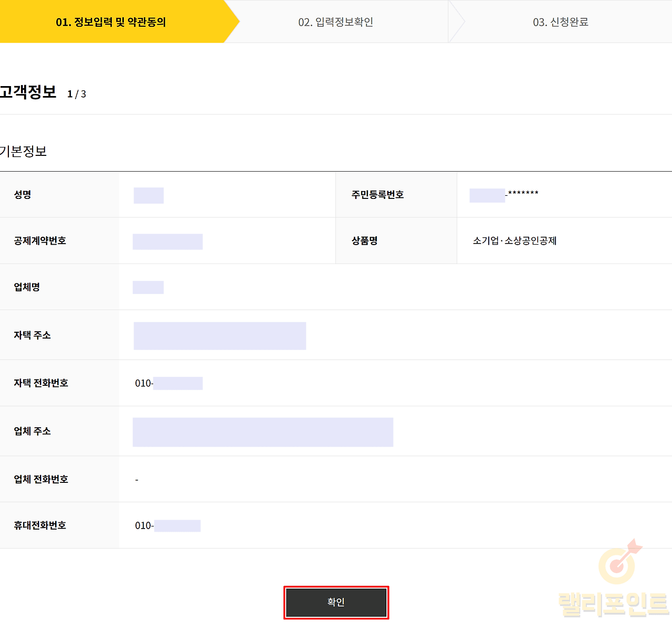Click the 자택 전화번호 010 number value
The image size is (672, 622).
tap(169, 383)
